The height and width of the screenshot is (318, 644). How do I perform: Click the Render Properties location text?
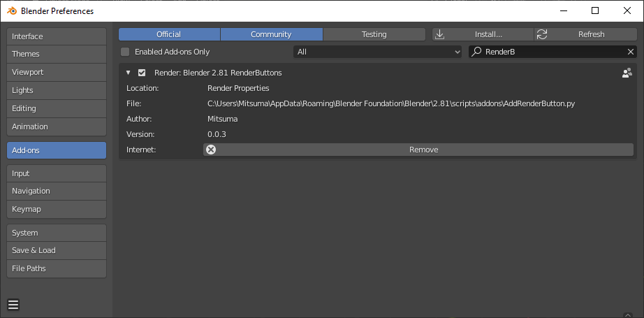coord(239,88)
